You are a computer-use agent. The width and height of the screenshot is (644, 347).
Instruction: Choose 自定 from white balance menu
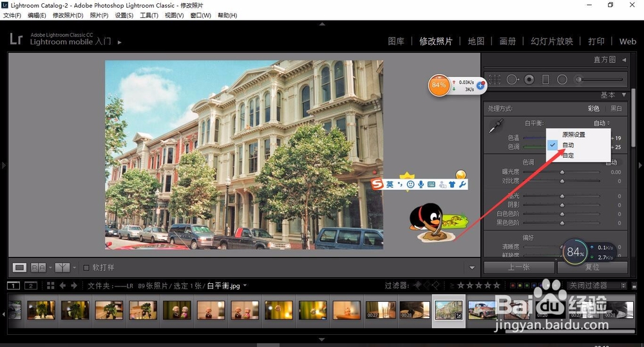click(x=568, y=155)
